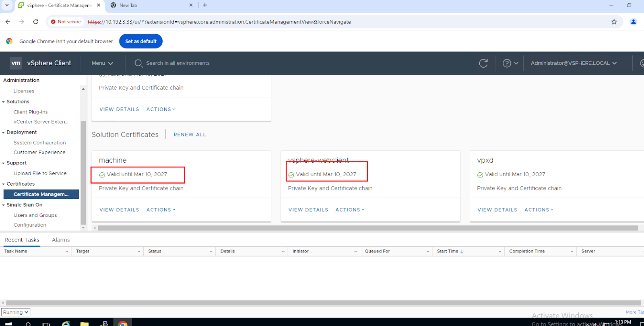Collapse the Support tree section
644x326 pixels.
3,163
